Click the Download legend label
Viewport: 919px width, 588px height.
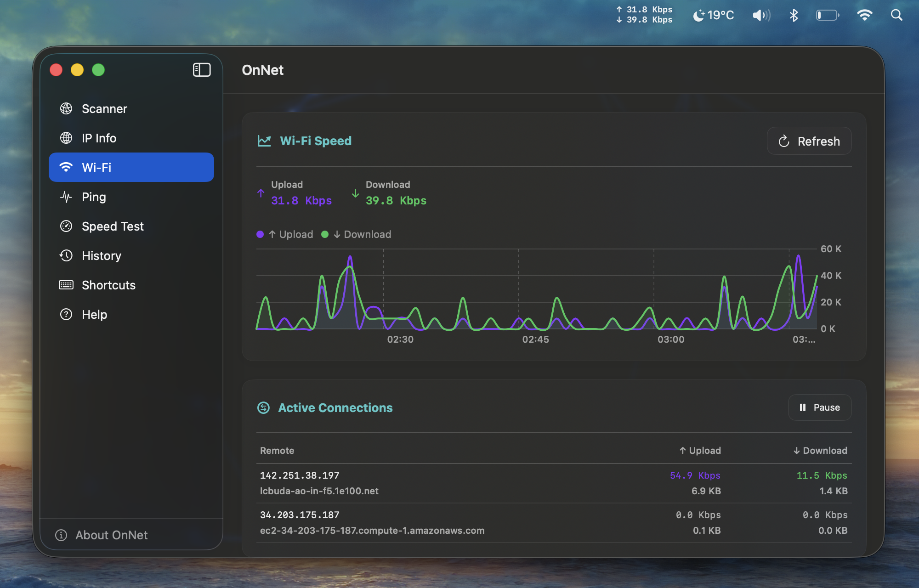point(363,234)
